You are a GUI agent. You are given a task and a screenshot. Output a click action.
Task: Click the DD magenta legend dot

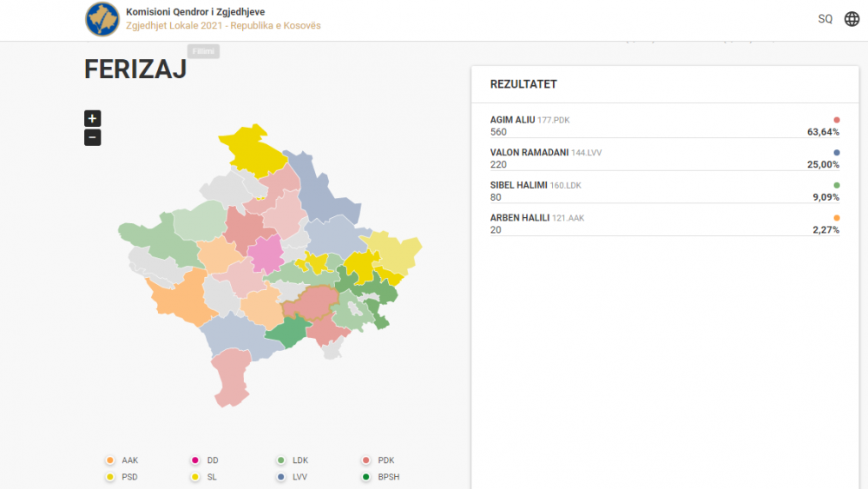194,460
